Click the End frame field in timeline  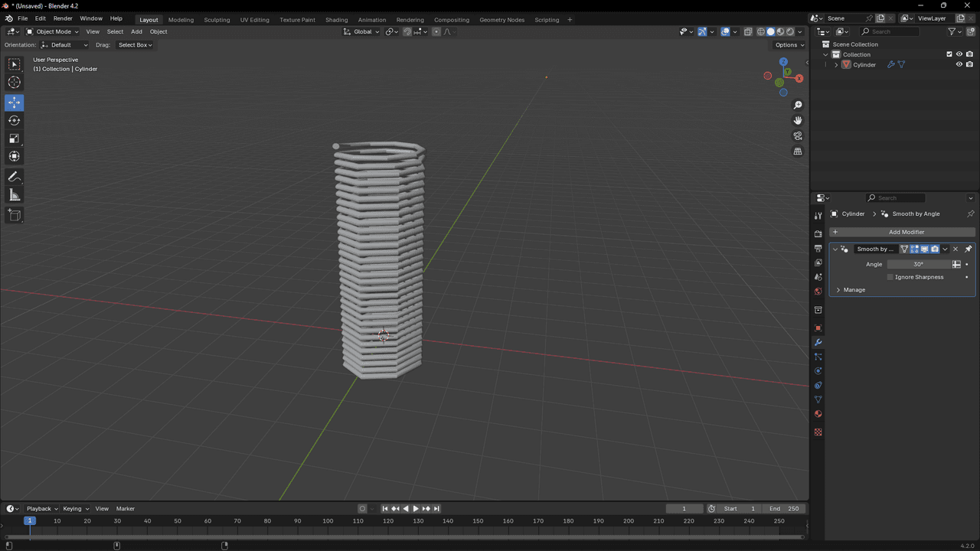coord(783,509)
